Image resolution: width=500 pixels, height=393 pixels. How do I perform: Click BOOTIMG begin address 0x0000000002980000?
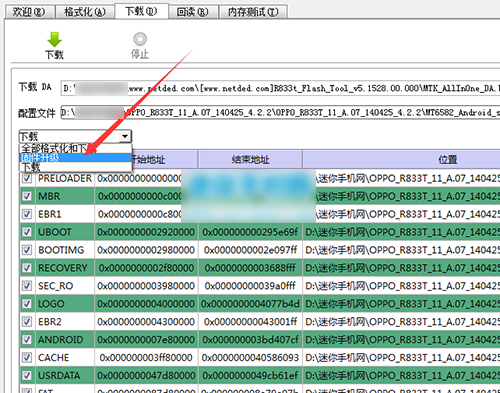(146, 250)
